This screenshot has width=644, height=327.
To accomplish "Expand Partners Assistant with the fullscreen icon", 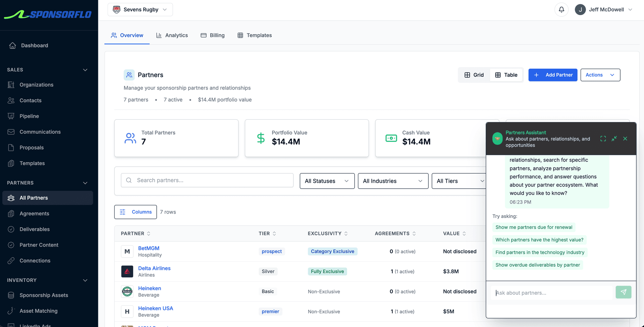I will [603, 139].
